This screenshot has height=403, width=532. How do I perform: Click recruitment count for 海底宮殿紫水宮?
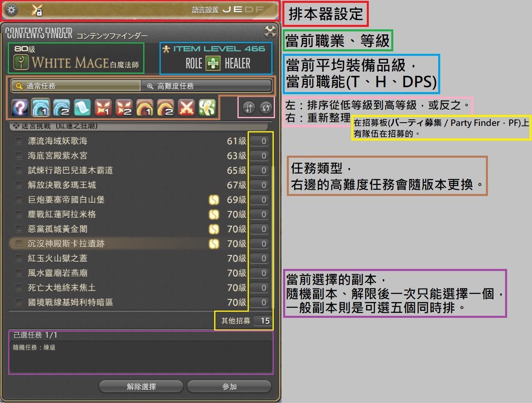pos(259,156)
